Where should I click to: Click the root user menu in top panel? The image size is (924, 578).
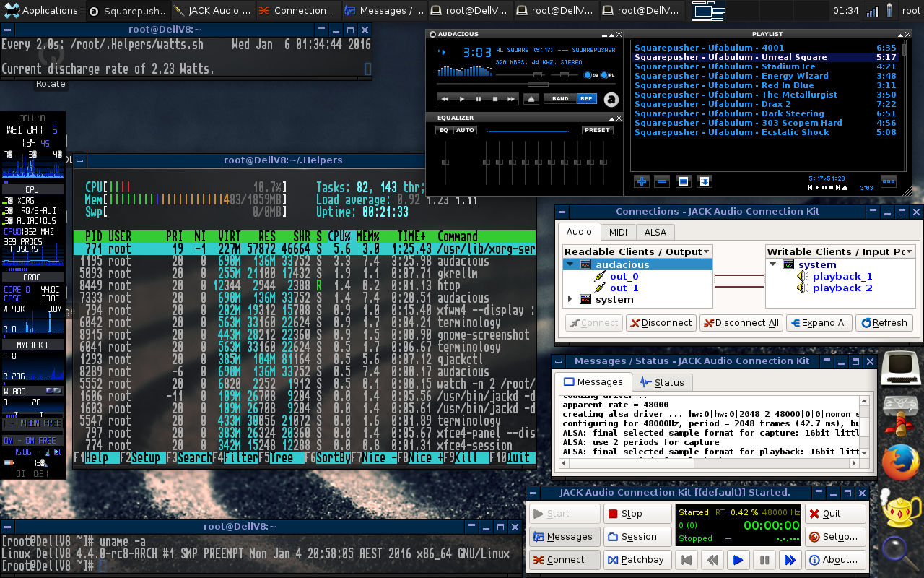911,10
